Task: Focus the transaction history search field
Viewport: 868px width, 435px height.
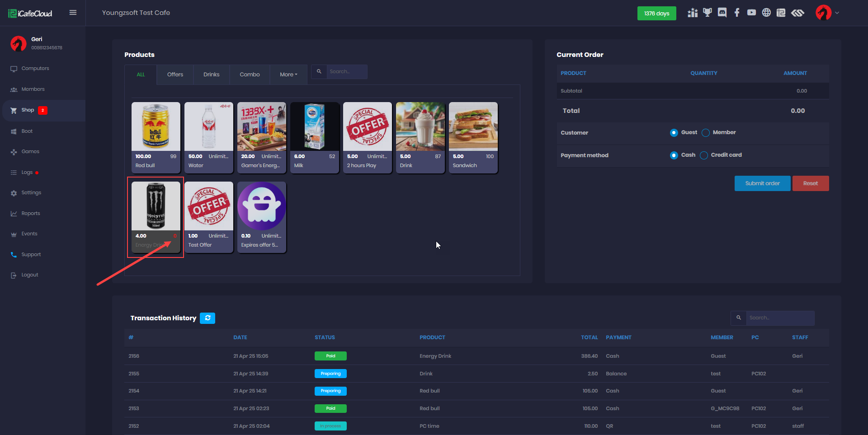Action: tap(780, 318)
